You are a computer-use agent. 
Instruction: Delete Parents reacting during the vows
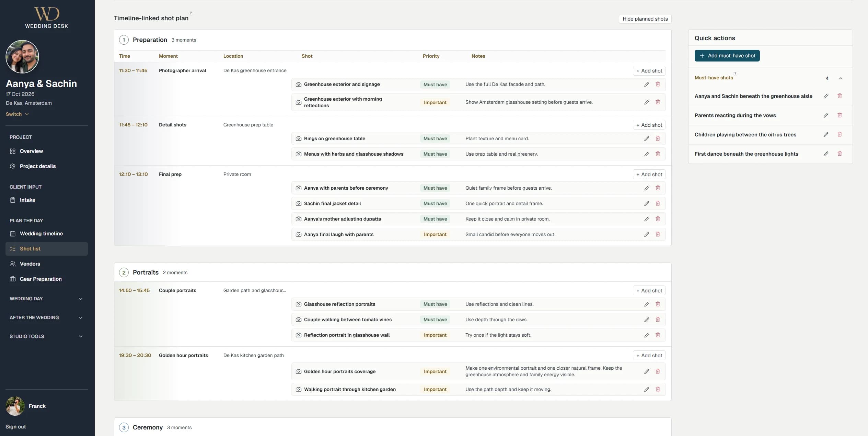click(840, 115)
